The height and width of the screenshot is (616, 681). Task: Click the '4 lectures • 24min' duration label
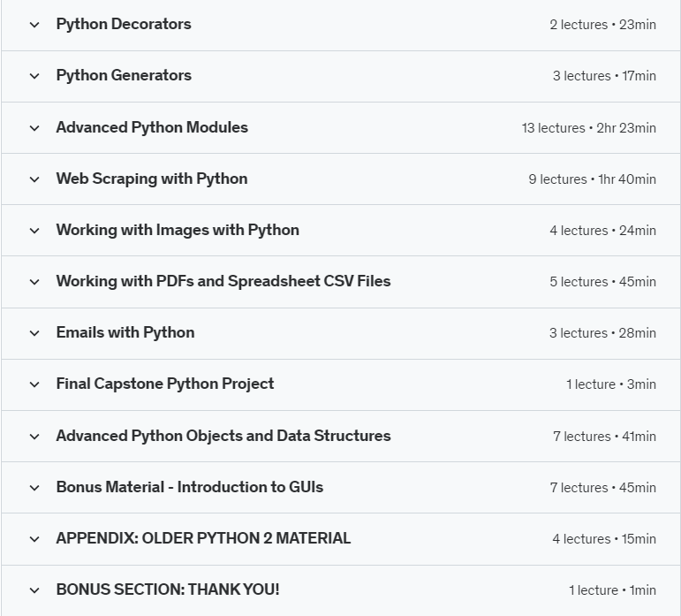(x=602, y=231)
